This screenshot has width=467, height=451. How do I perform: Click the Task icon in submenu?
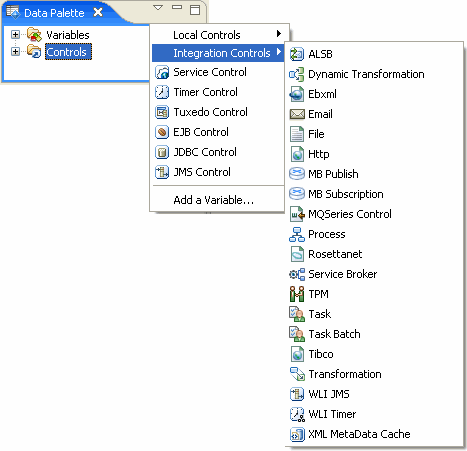(x=297, y=314)
